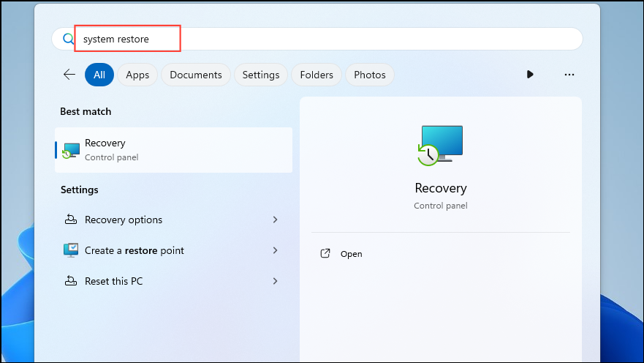Expand Create a restore point chevron
644x363 pixels.
[x=275, y=250]
